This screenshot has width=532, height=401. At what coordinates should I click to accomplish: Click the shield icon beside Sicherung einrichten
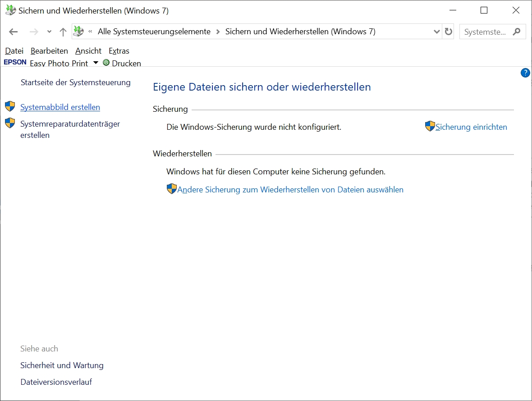tap(430, 127)
